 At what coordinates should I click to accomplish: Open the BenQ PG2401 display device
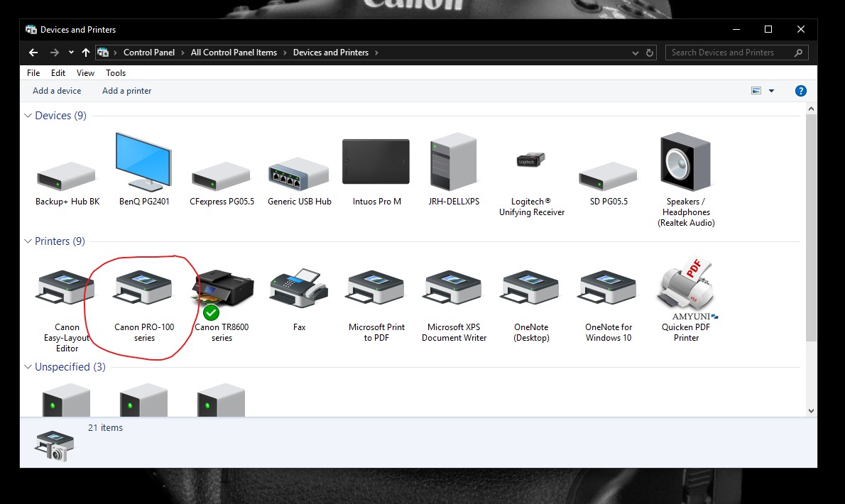point(143,162)
